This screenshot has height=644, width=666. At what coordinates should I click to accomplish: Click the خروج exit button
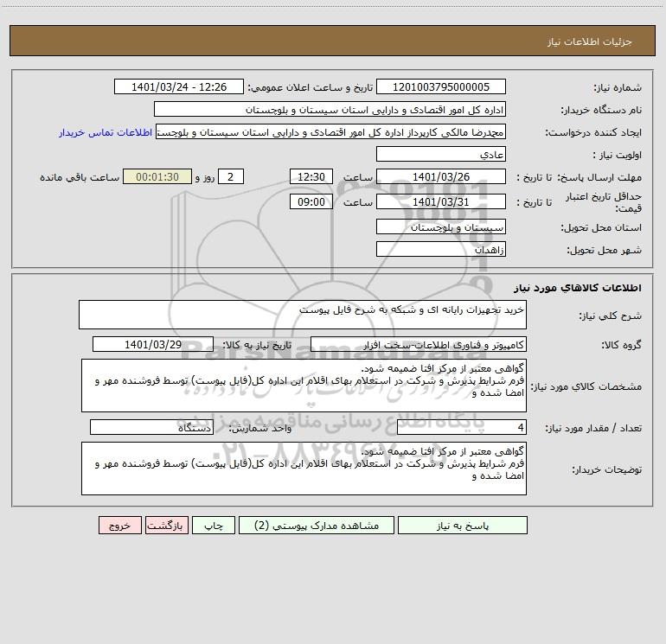[119, 525]
